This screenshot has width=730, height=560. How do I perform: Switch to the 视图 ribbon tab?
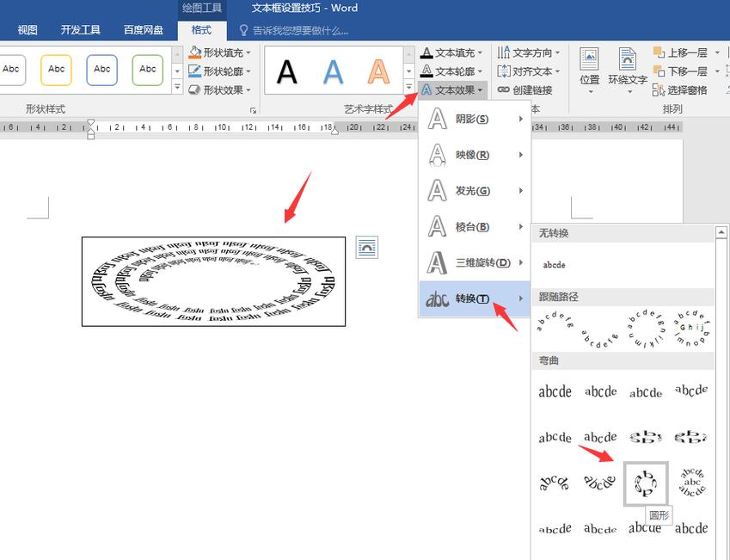click(27, 29)
